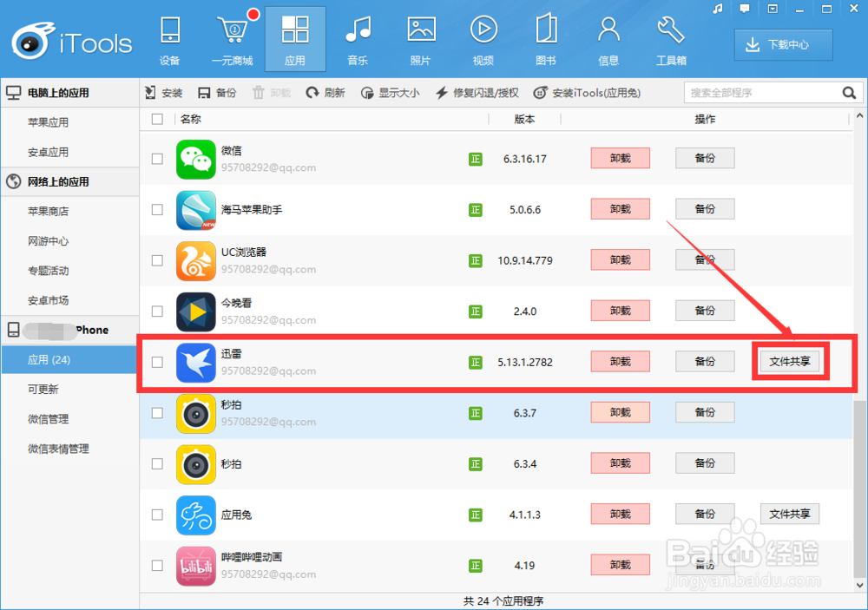Check the 迅雷 row checkbox
This screenshot has height=610, width=868.
[157, 362]
